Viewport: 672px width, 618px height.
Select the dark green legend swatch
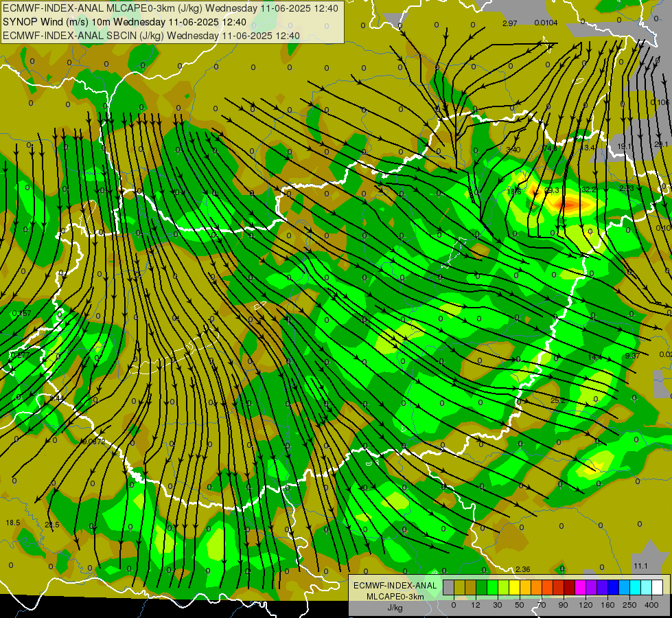coord(482,587)
